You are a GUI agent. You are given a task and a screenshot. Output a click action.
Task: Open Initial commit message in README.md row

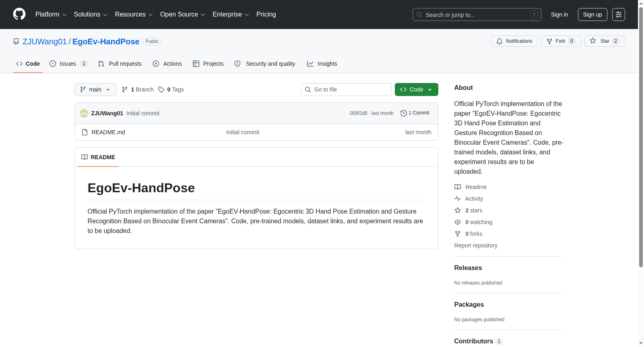[243, 132]
